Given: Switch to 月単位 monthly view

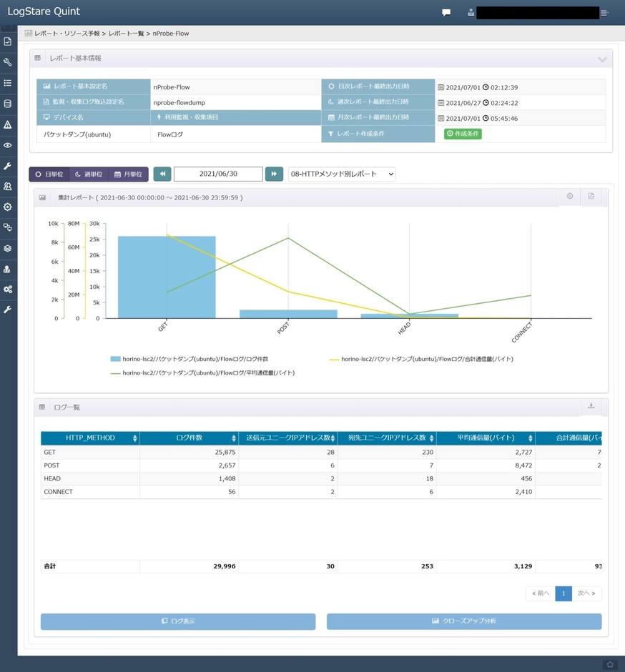Looking at the screenshot, I should [x=128, y=174].
